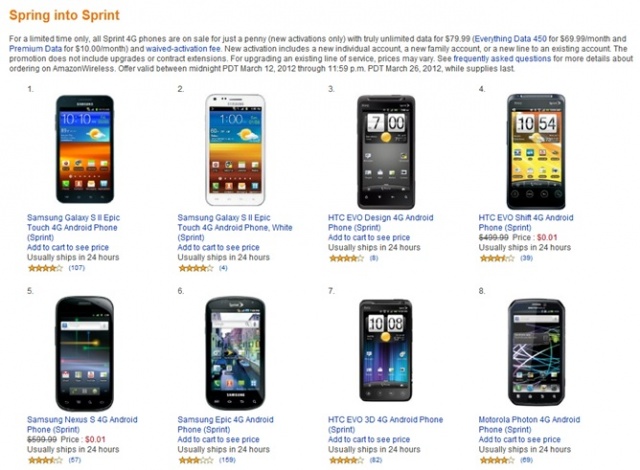
Task: View star rating of HTC EVO Shift 4G
Action: click(x=496, y=258)
